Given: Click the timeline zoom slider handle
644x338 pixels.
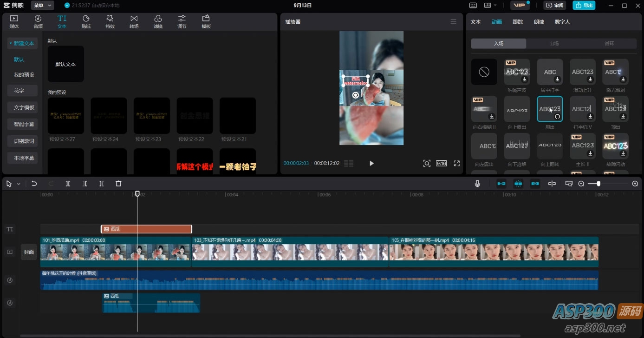Looking at the screenshot, I should [598, 184].
